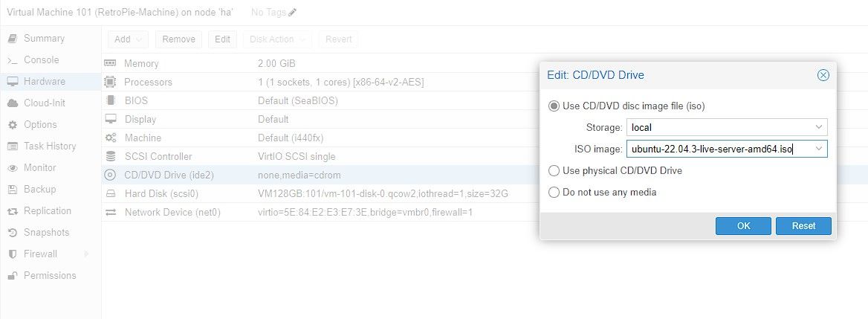Click the Backup floppy disk icon
The height and width of the screenshot is (319, 868).
click(12, 190)
